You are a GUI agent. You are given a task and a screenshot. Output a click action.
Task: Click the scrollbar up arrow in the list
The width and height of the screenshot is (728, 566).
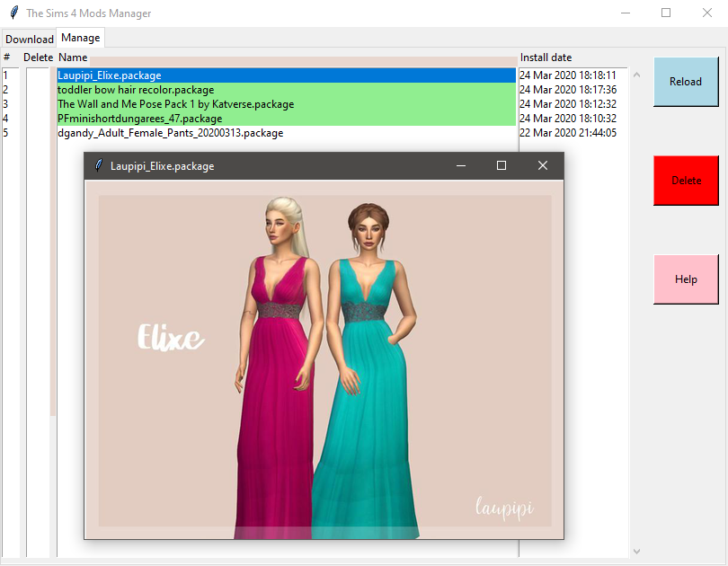[636, 75]
